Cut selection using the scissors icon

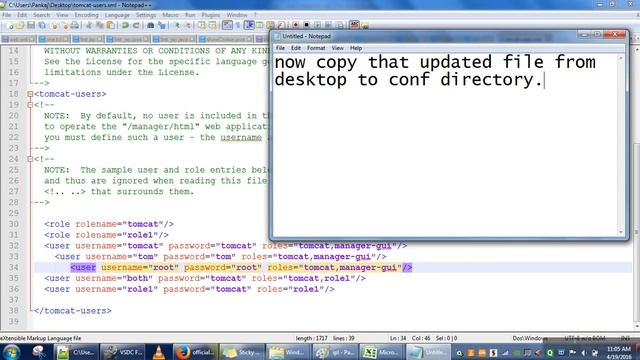tap(89, 25)
